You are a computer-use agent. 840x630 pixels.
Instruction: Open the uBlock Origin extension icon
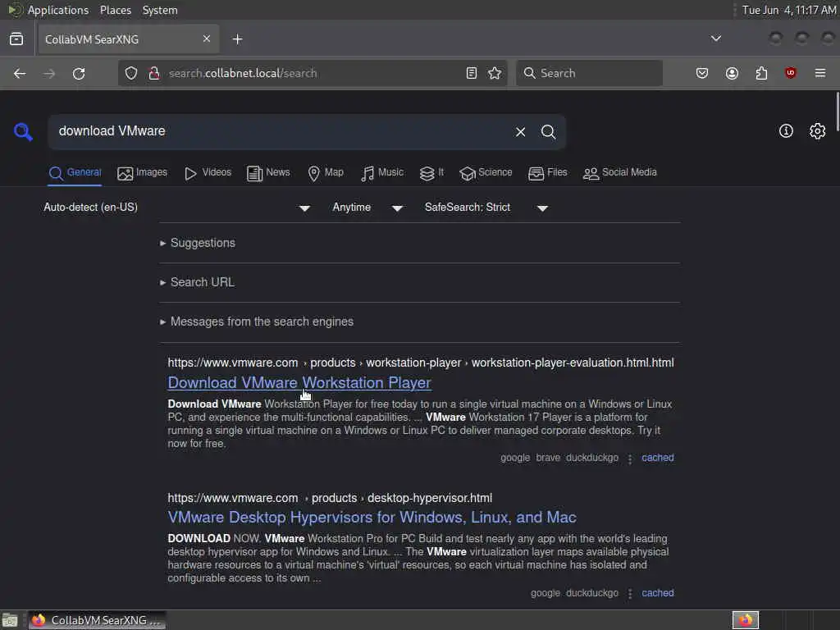coord(791,73)
